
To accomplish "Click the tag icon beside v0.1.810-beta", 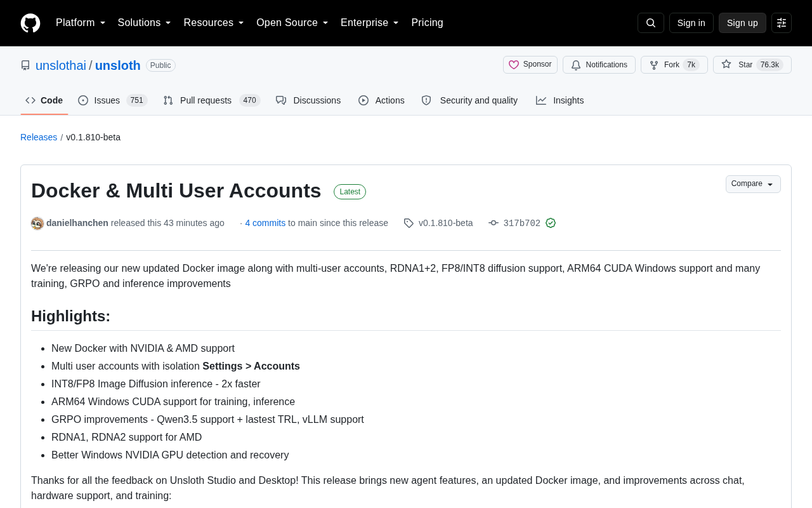I will coord(409,223).
